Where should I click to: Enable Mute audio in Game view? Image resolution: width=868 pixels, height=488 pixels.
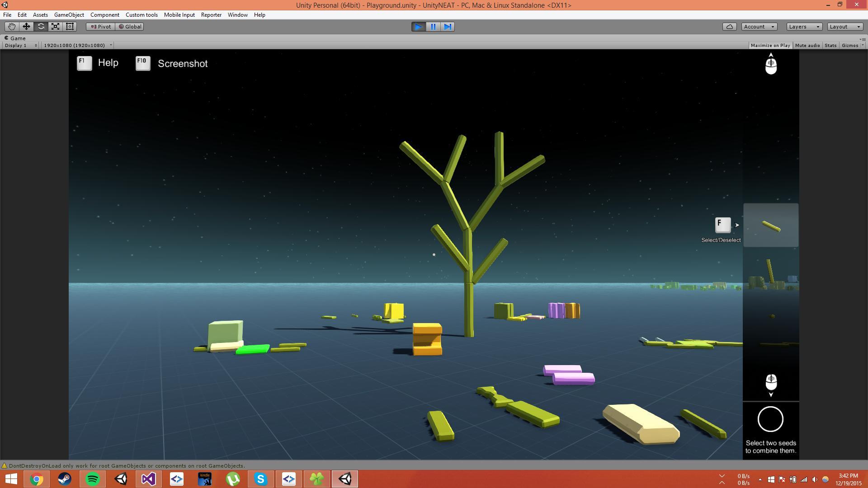807,45
